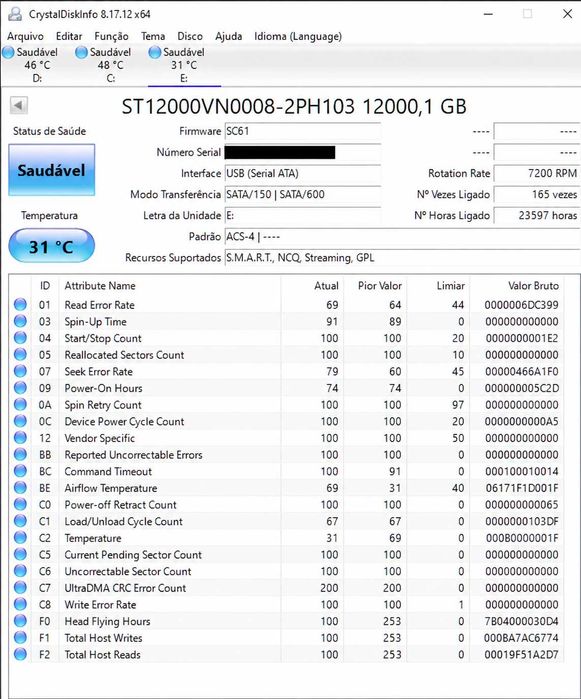Click status orb of Device Power Cycle Count row
Viewport: 581px width, 699px height.
pos(20,421)
